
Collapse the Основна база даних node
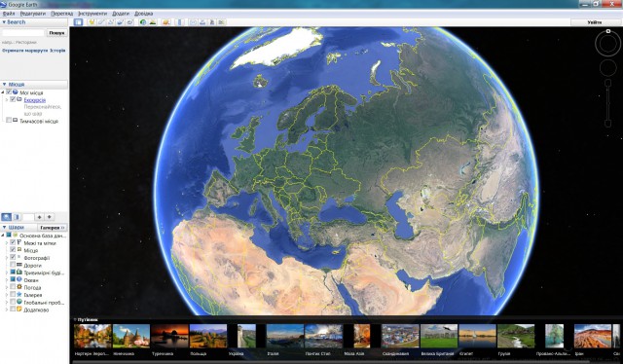pyautogui.click(x=3, y=236)
